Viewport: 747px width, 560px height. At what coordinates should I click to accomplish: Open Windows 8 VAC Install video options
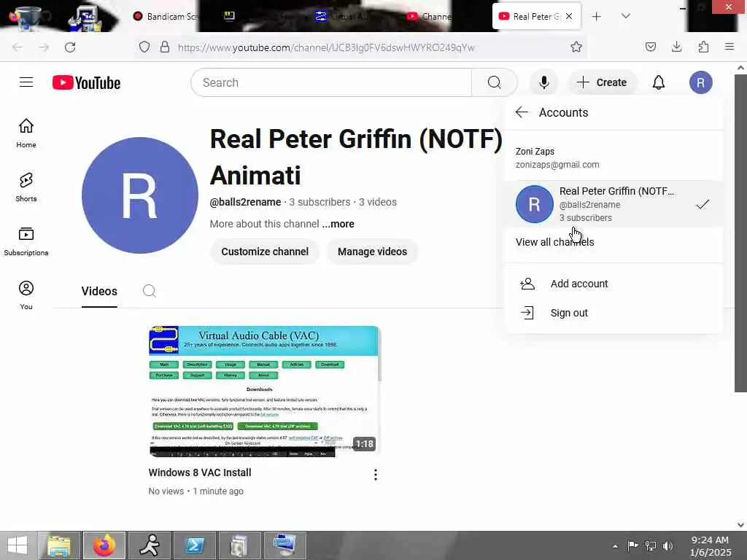pyautogui.click(x=376, y=474)
